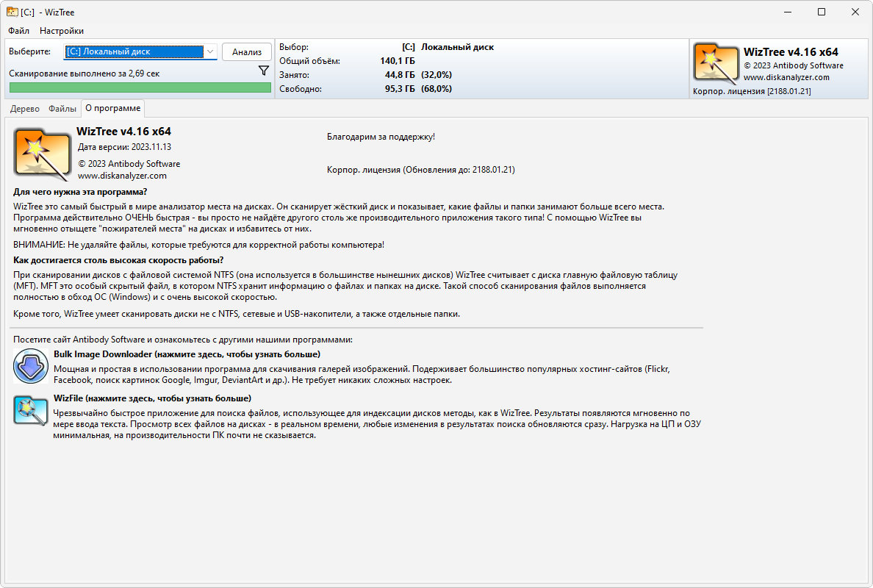Click 'Благодарим за поддержку!' text
The image size is (873, 588).
point(381,137)
